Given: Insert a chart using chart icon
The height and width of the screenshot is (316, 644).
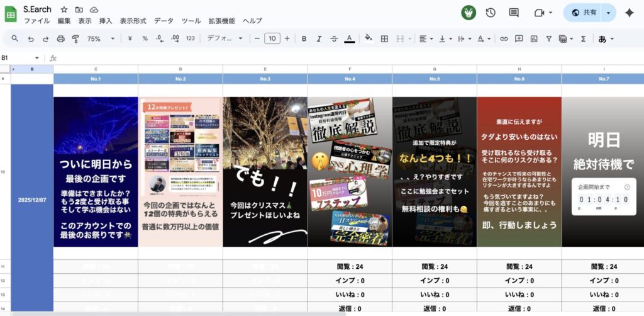Looking at the screenshot, I should pos(534,38).
